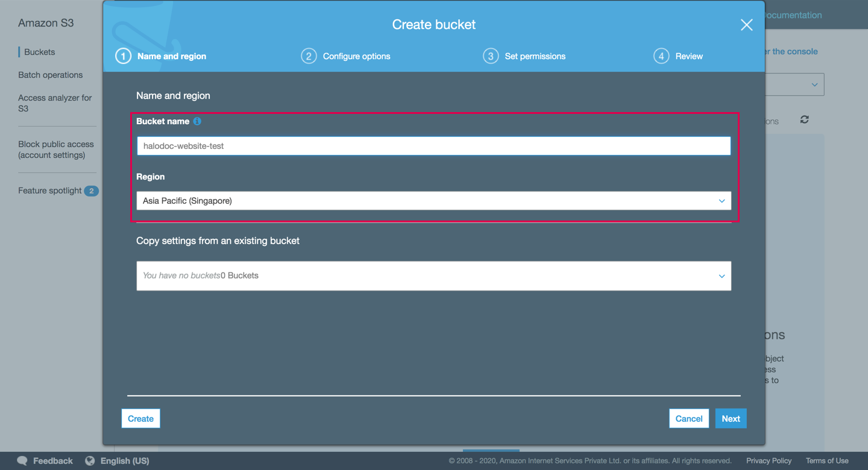Open the Region dropdown

[x=433, y=201]
